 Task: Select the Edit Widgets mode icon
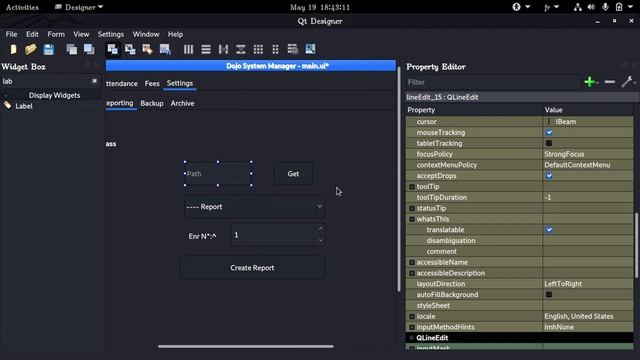click(113, 49)
